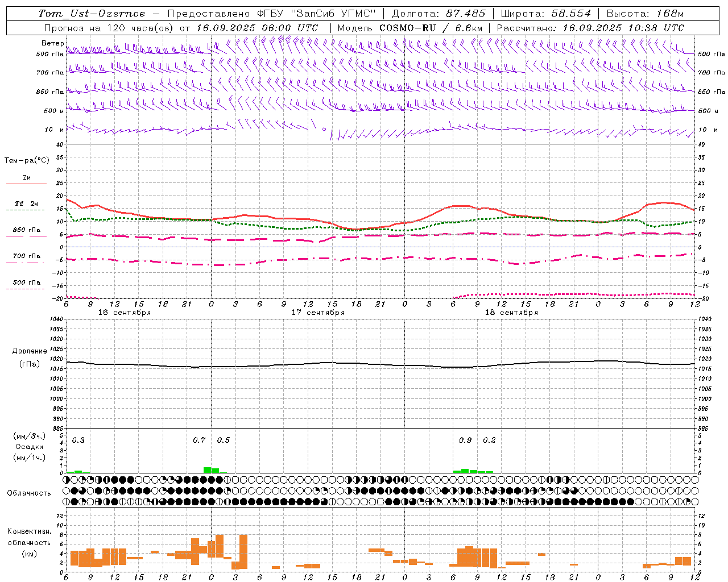The width and height of the screenshot is (728, 582).
Task: Click the 850 гПа temperature legend entry
Action: point(27,230)
